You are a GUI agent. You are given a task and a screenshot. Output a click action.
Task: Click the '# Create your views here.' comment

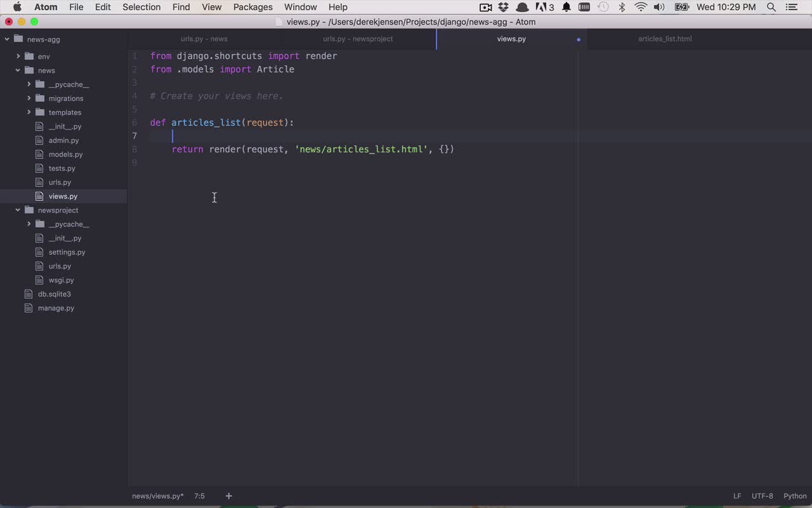[x=217, y=96]
